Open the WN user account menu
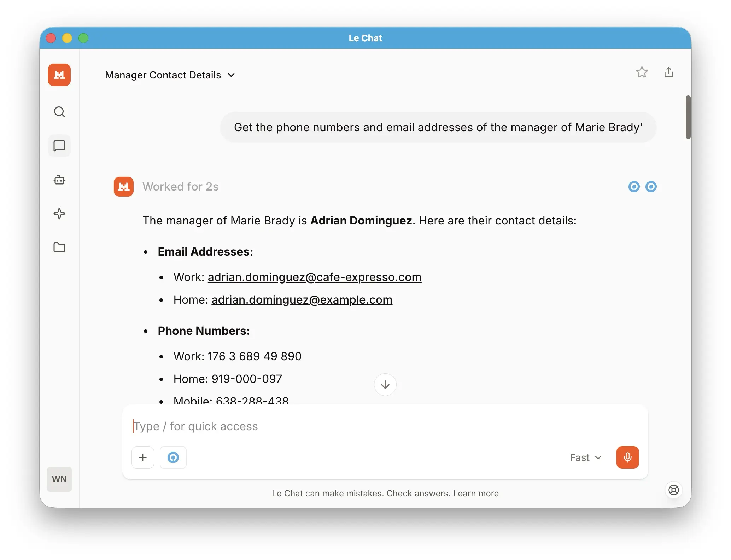This screenshot has width=731, height=560. 59,479
